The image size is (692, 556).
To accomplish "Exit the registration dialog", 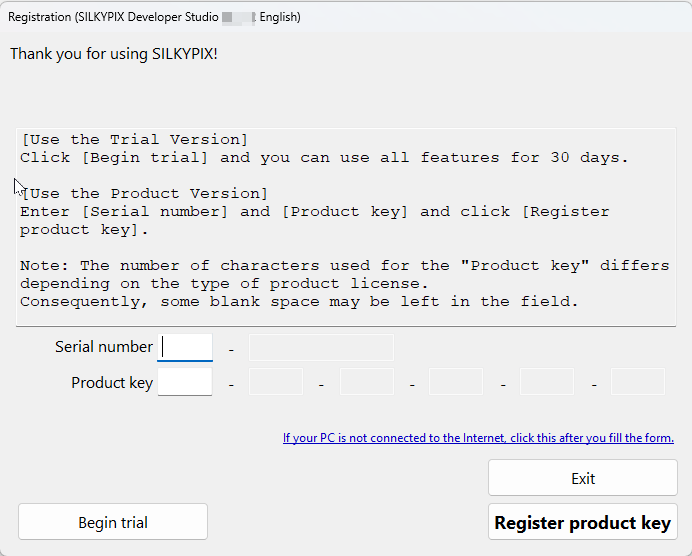I will pyautogui.click(x=583, y=478).
